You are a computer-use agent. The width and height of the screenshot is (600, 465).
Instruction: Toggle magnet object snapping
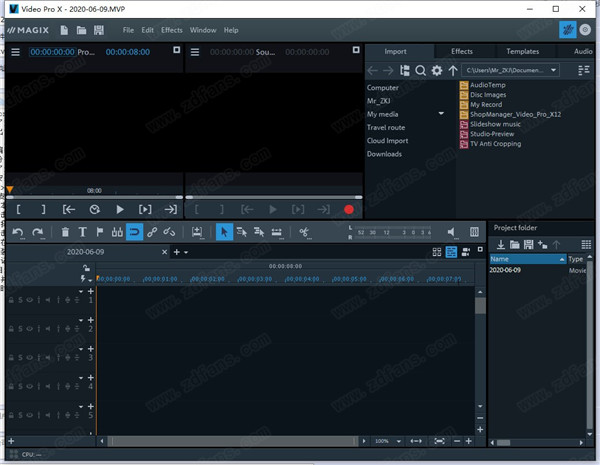pos(135,232)
